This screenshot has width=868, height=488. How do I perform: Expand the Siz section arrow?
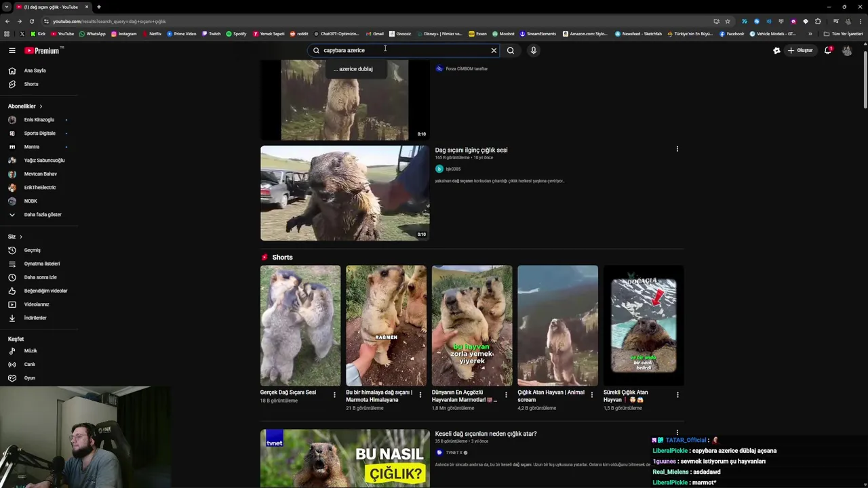[x=21, y=237]
